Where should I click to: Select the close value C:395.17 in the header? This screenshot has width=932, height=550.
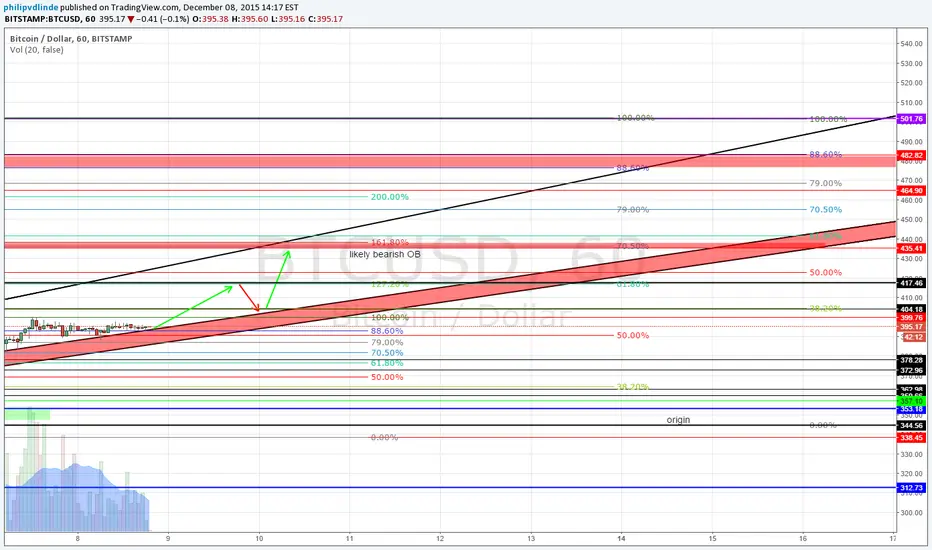(326, 19)
